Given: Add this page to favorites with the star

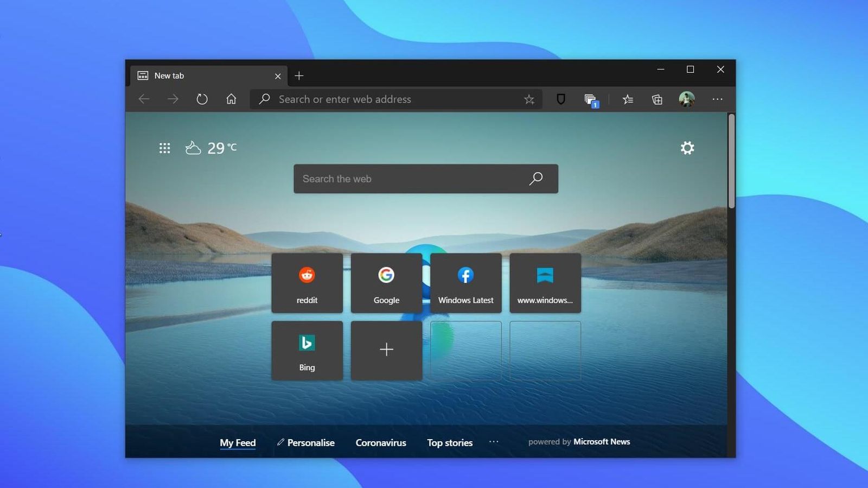Looking at the screenshot, I should click(529, 99).
